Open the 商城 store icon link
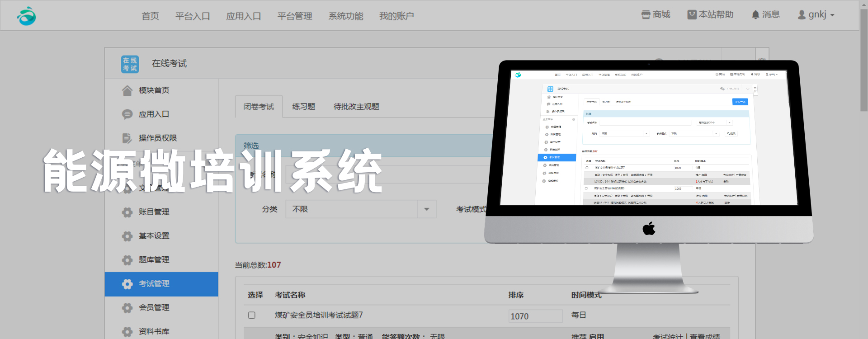868x339 pixels. (656, 15)
